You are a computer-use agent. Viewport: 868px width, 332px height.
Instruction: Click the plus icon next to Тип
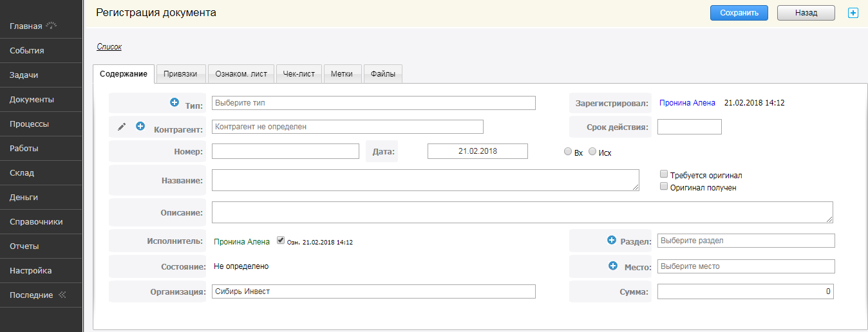click(174, 102)
